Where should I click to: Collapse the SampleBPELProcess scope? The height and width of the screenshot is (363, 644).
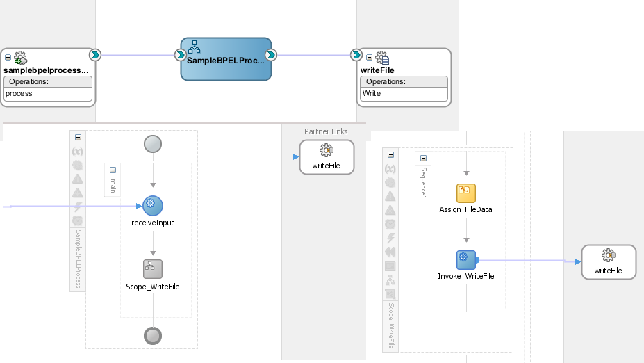78,137
